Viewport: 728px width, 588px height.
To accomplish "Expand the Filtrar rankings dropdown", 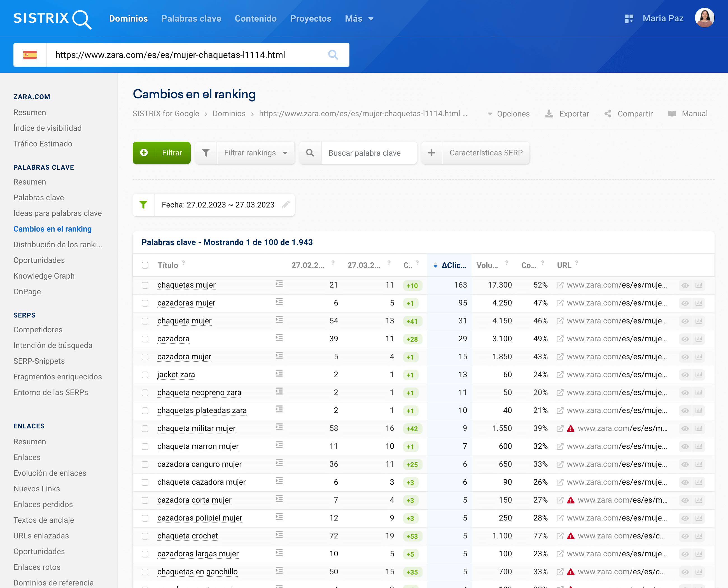I will pos(256,153).
